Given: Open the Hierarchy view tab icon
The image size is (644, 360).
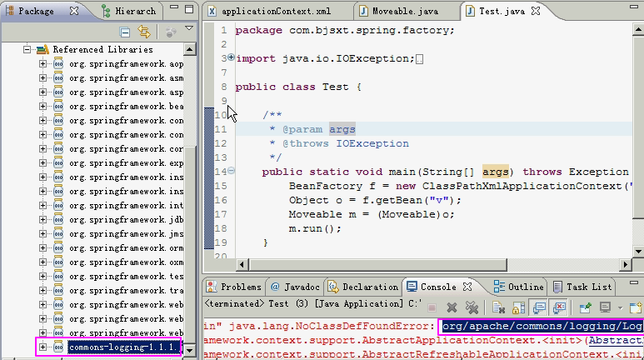Looking at the screenshot, I should click(107, 11).
